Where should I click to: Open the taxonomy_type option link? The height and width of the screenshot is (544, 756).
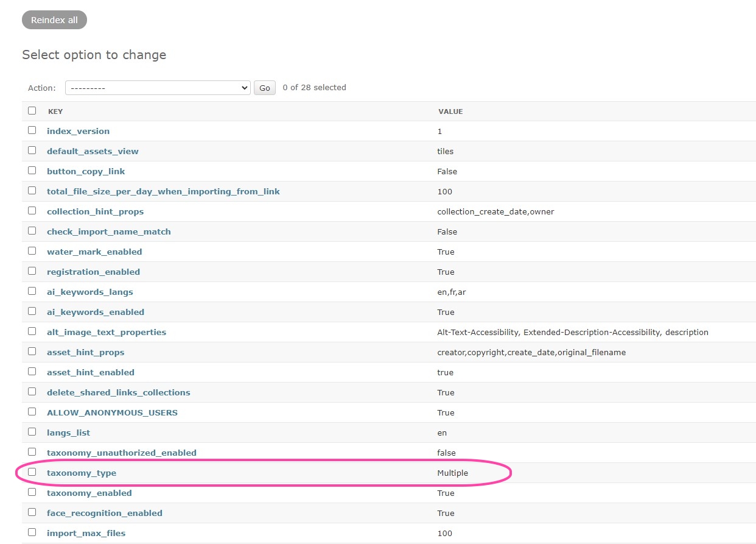82,473
